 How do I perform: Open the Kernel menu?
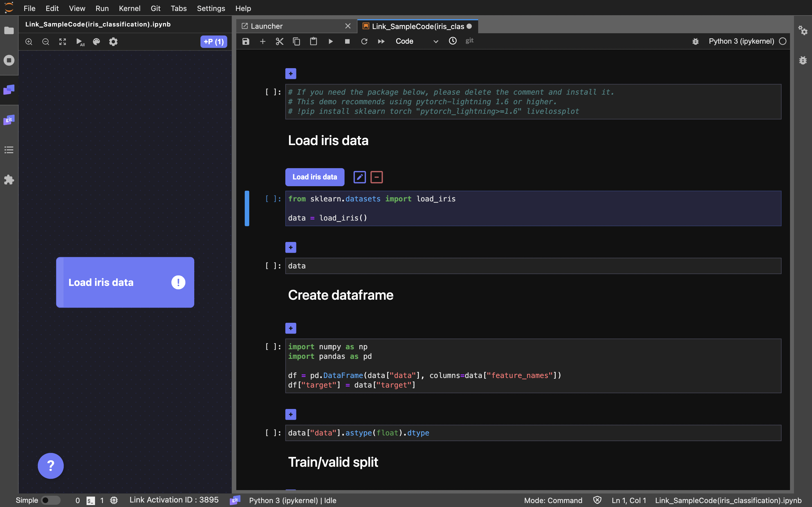(x=129, y=8)
